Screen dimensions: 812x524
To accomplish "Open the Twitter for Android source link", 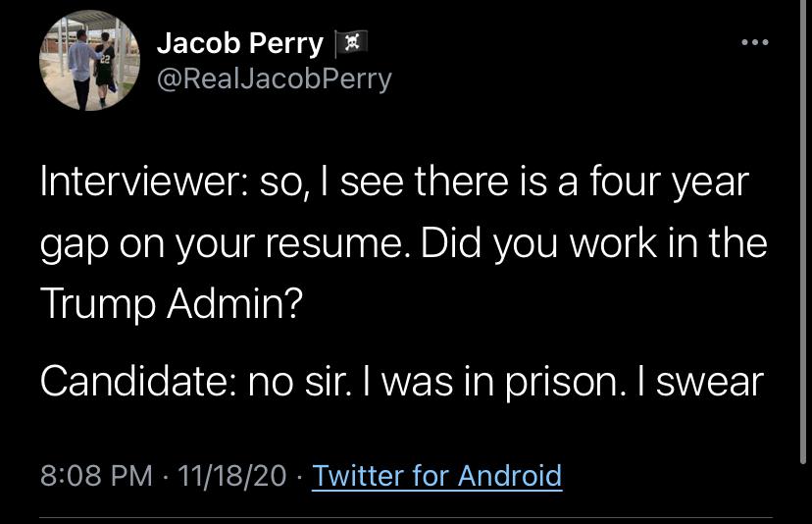I will click(x=436, y=476).
